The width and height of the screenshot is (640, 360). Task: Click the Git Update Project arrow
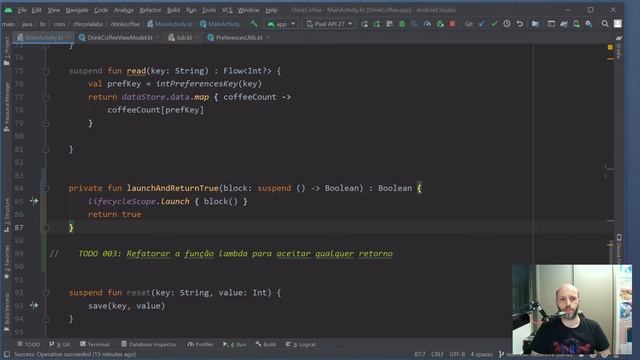482,24
